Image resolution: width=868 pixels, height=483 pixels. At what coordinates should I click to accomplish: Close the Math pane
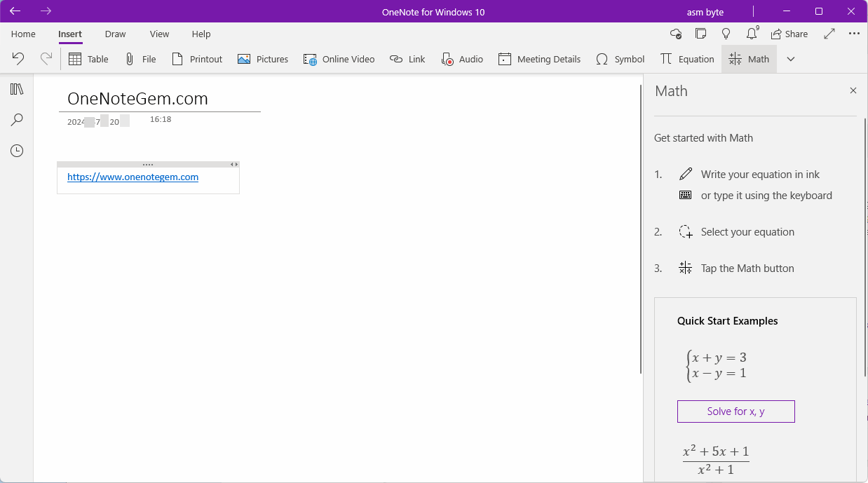pyautogui.click(x=853, y=90)
